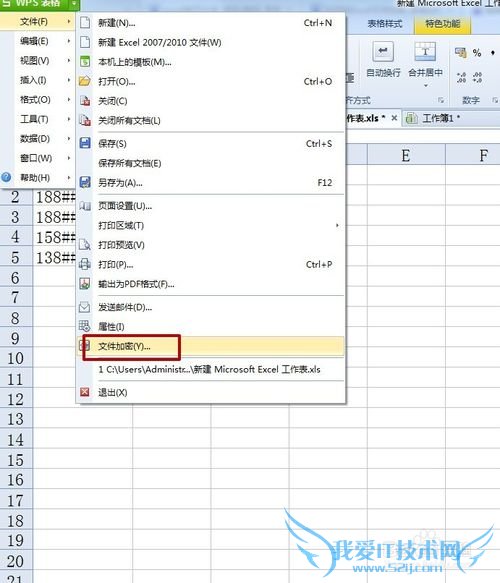
Task: Switch to the 特色功能 ribbon tab
Action: coord(442,24)
